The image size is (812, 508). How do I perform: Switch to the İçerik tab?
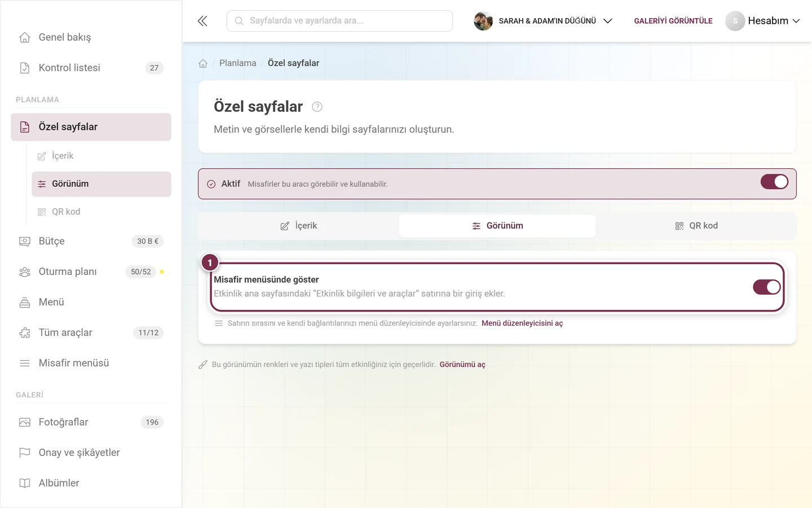point(299,226)
